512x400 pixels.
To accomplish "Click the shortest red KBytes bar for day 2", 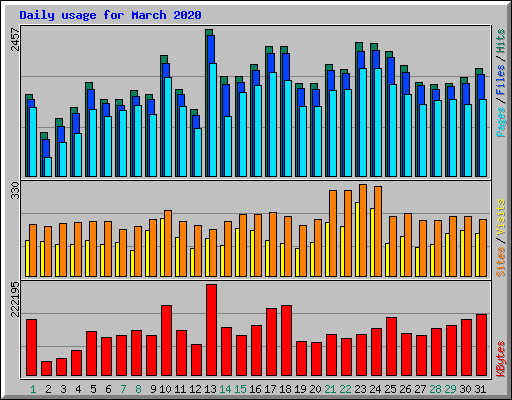I will pos(46,368).
